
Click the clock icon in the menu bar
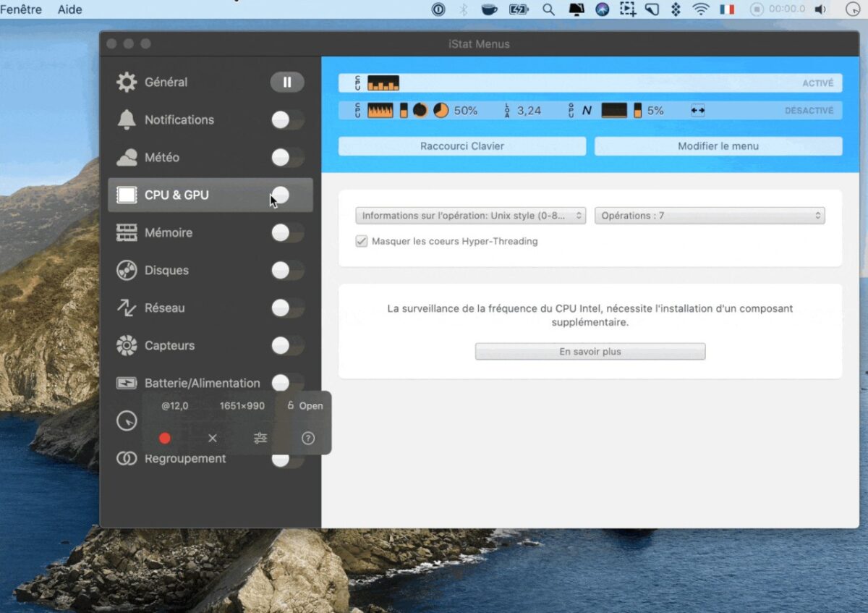[854, 9]
